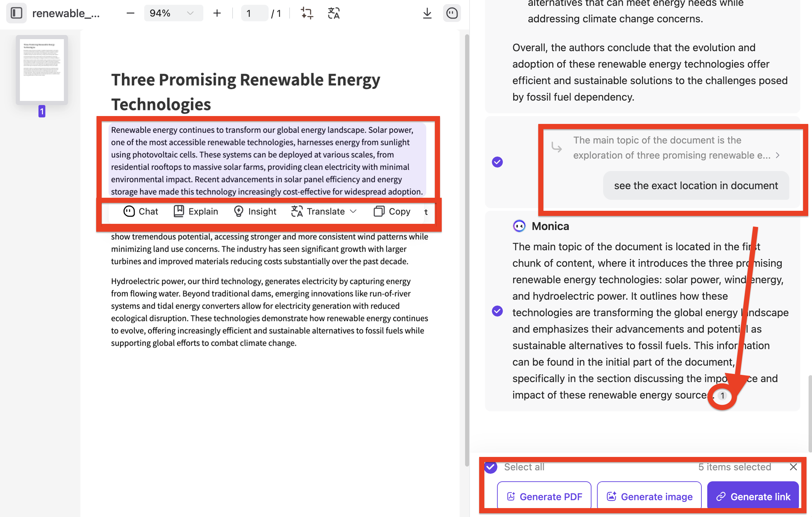Click the chat panel scrollbar

tap(810, 414)
